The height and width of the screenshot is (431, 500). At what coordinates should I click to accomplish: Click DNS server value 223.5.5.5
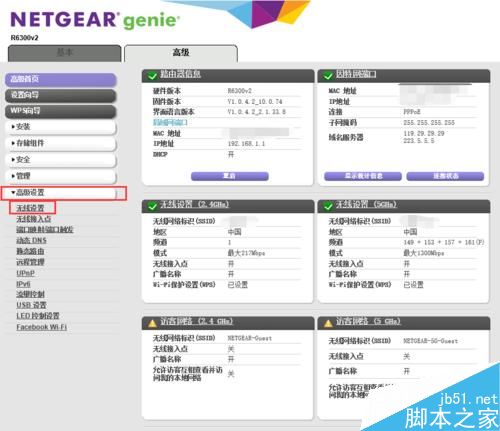point(419,141)
